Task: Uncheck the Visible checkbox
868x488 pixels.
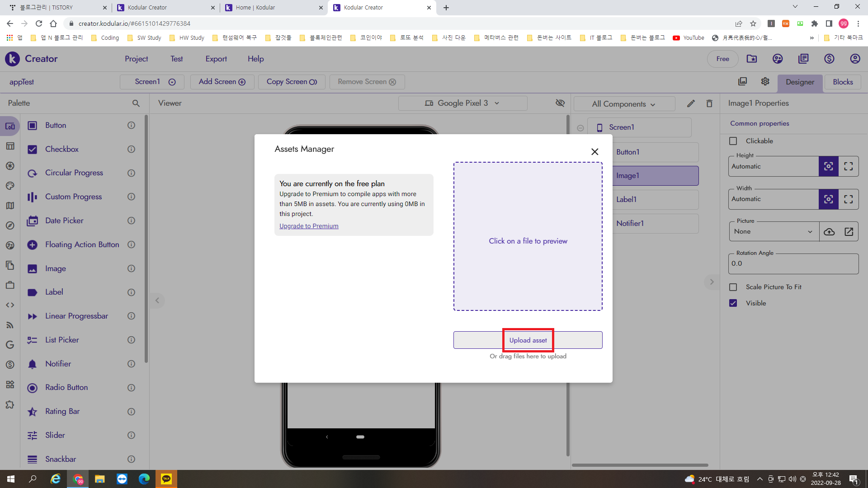Action: click(x=733, y=303)
